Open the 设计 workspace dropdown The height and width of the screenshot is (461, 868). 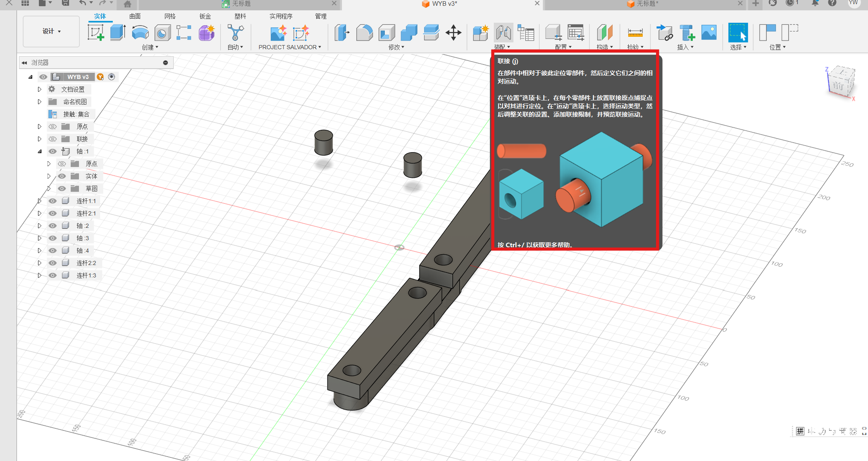click(51, 31)
